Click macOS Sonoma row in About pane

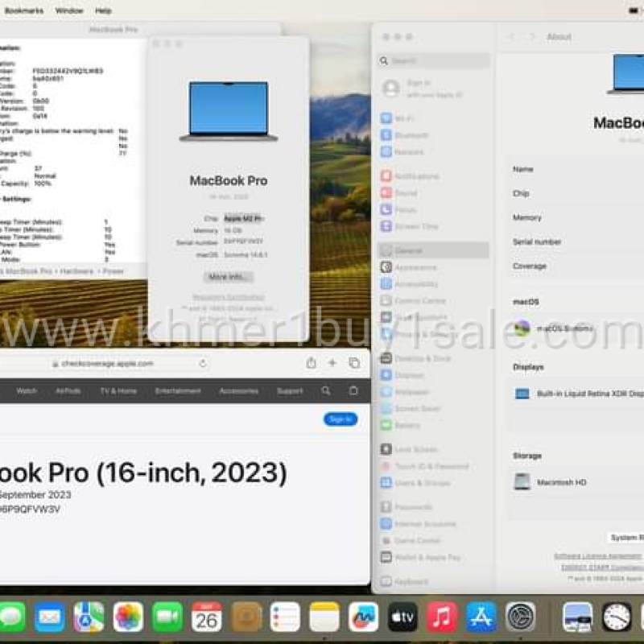pyautogui.click(x=577, y=328)
